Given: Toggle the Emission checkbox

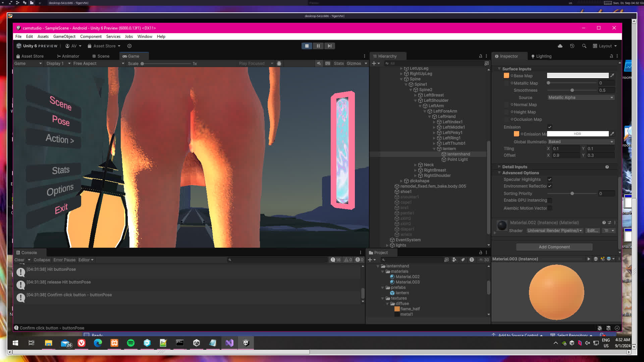Looking at the screenshot, I should tap(550, 127).
